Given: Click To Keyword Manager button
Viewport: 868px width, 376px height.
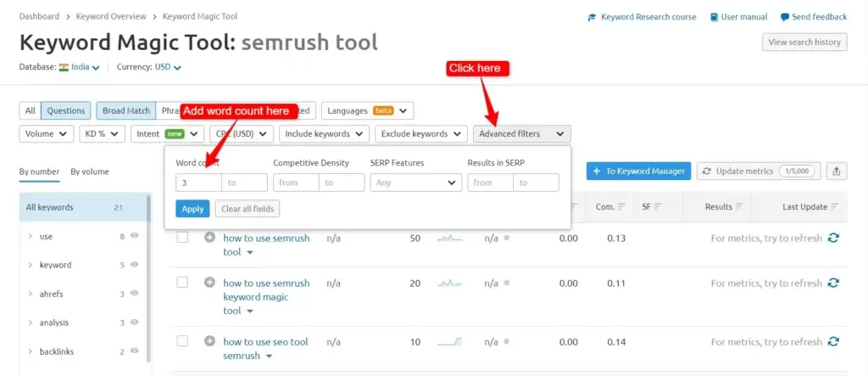Looking at the screenshot, I should 639,171.
